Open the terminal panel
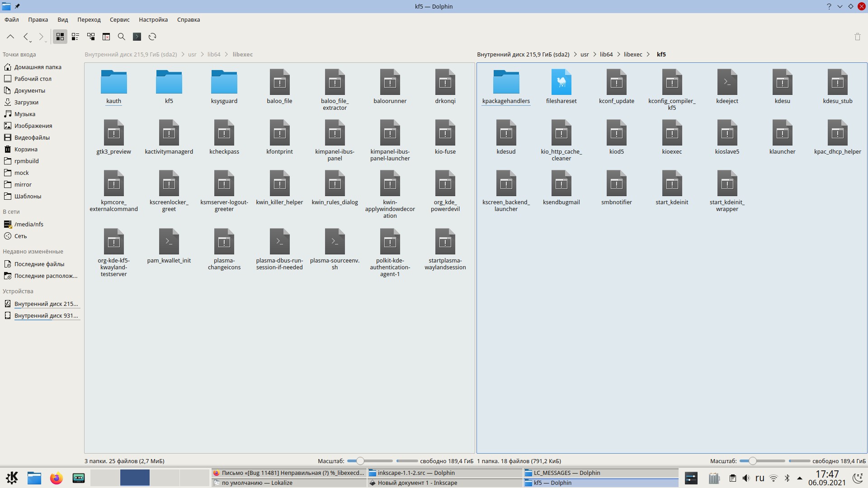The width and height of the screenshot is (868, 488). click(x=137, y=37)
